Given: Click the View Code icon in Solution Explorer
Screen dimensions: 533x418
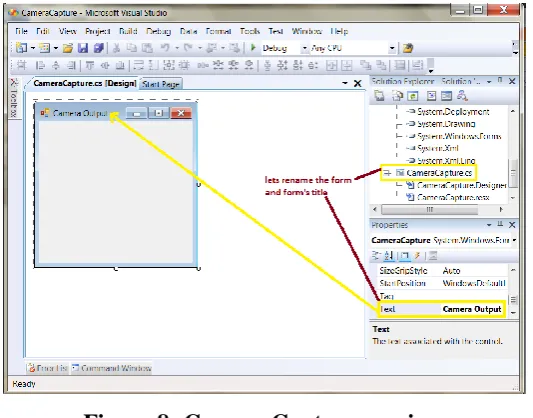Looking at the screenshot, I should click(431, 96).
